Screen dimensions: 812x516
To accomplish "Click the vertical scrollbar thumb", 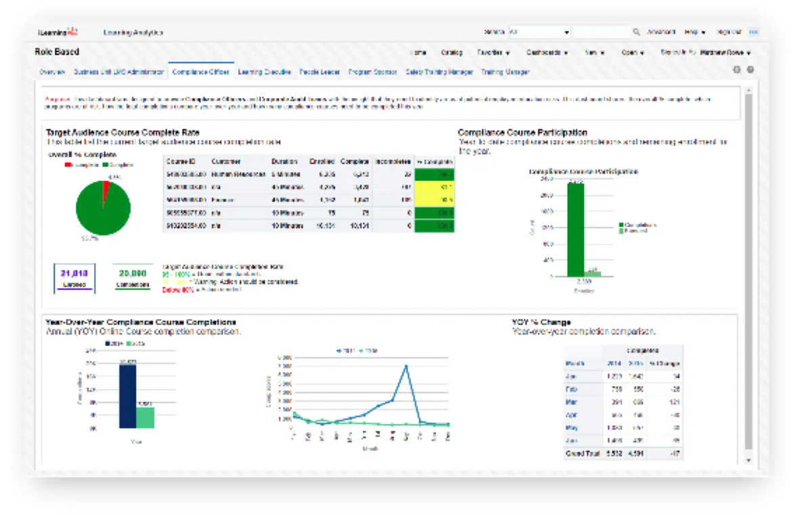I will 748,271.
